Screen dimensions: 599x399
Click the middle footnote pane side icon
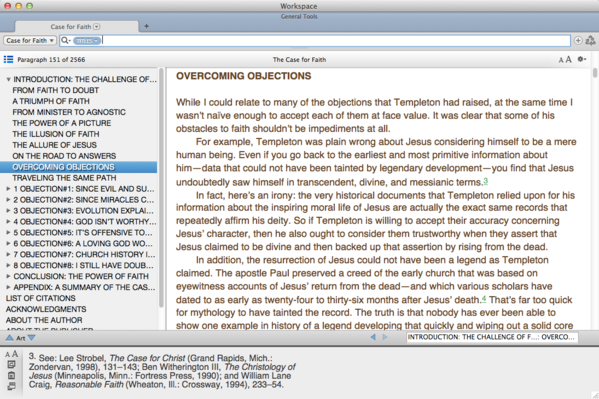click(x=11, y=375)
